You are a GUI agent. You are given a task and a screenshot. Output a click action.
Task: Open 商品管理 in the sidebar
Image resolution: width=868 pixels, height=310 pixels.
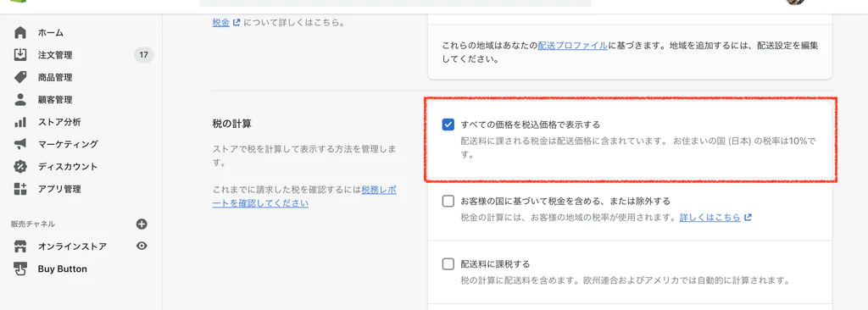pyautogui.click(x=55, y=78)
